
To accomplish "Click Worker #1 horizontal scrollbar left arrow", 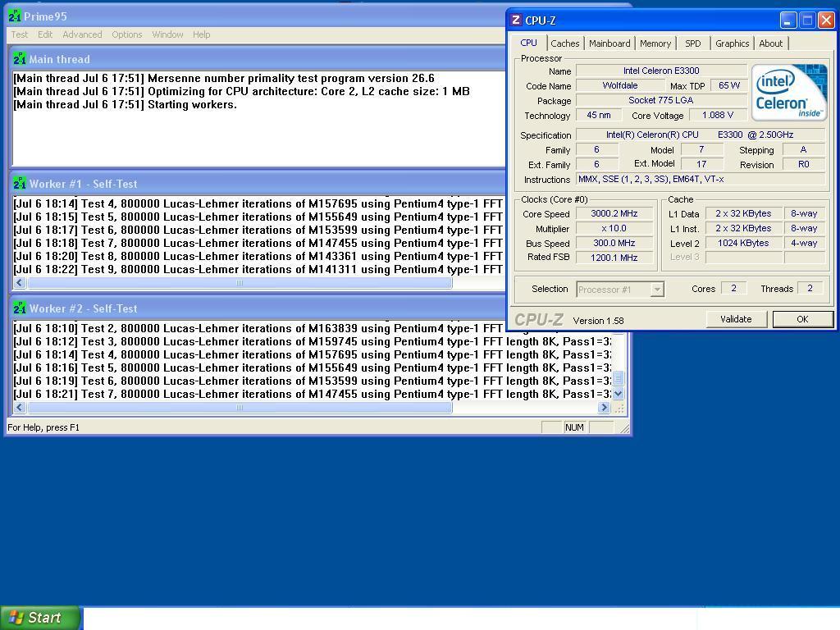I will click(20, 283).
